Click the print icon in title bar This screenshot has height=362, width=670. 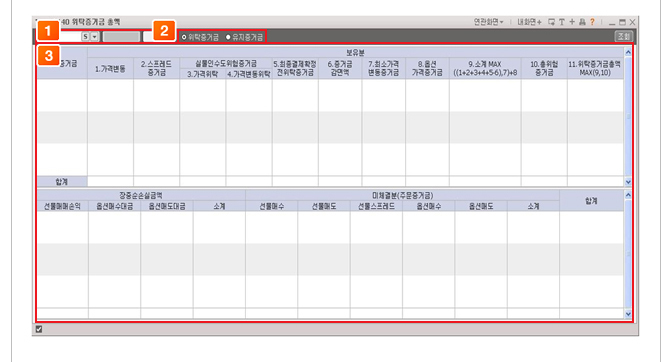pos(582,22)
